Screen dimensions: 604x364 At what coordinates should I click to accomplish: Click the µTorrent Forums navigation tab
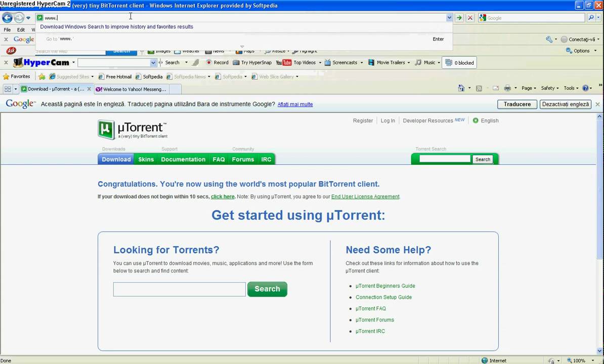[x=243, y=159]
